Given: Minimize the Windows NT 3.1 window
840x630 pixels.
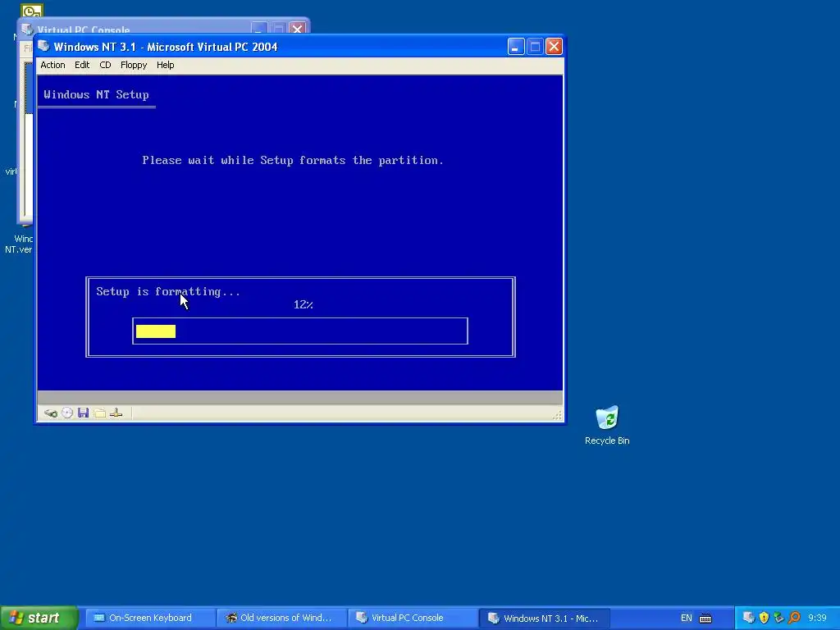Looking at the screenshot, I should (x=516, y=47).
